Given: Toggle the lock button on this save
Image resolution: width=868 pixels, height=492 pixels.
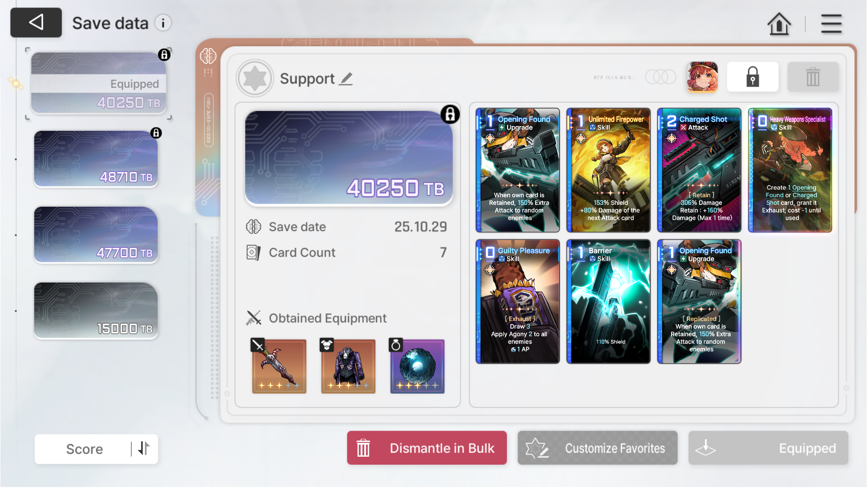Looking at the screenshot, I should point(752,77).
